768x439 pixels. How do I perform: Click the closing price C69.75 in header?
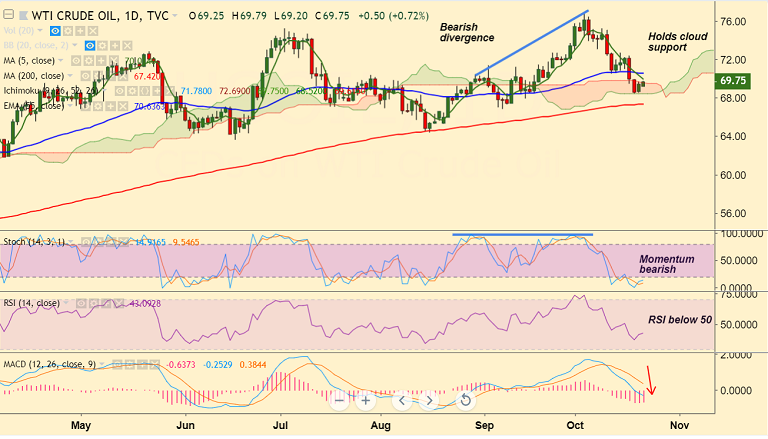click(x=332, y=16)
